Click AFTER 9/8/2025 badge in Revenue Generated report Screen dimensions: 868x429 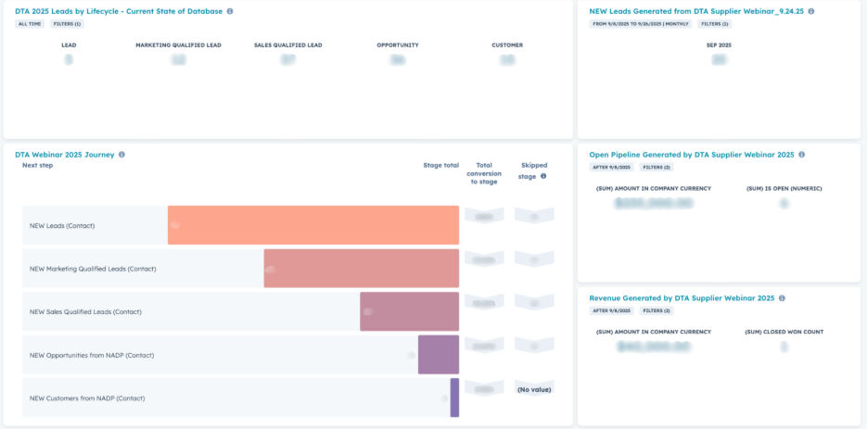click(x=610, y=310)
